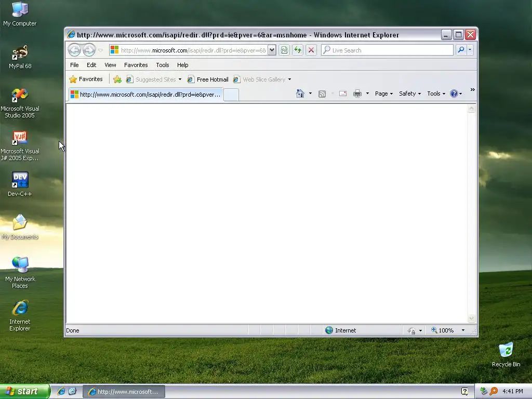532x399 pixels.
Task: Stop loading with the red X icon
Action: 311,50
